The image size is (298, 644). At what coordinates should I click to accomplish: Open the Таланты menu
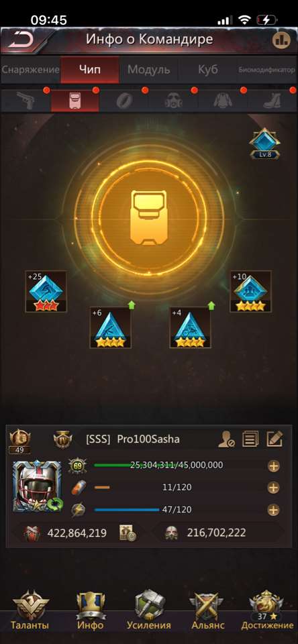tap(30, 610)
